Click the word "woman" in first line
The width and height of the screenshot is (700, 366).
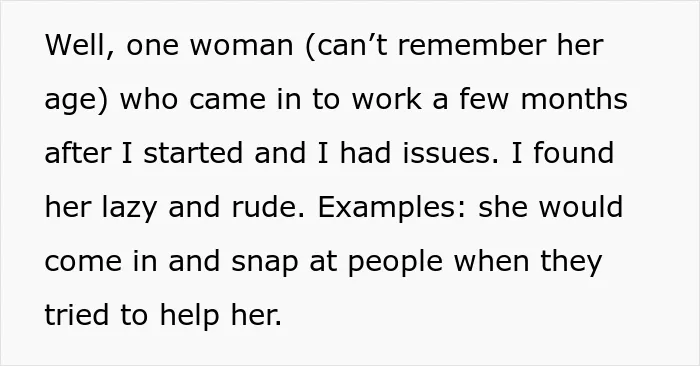click(242, 46)
